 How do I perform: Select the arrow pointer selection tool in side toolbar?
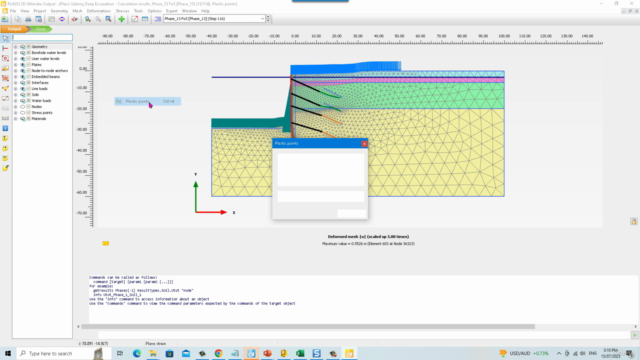coord(5,38)
